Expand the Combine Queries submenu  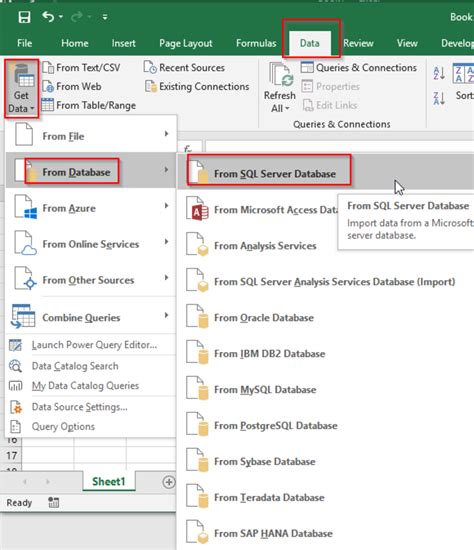pyautogui.click(x=91, y=317)
